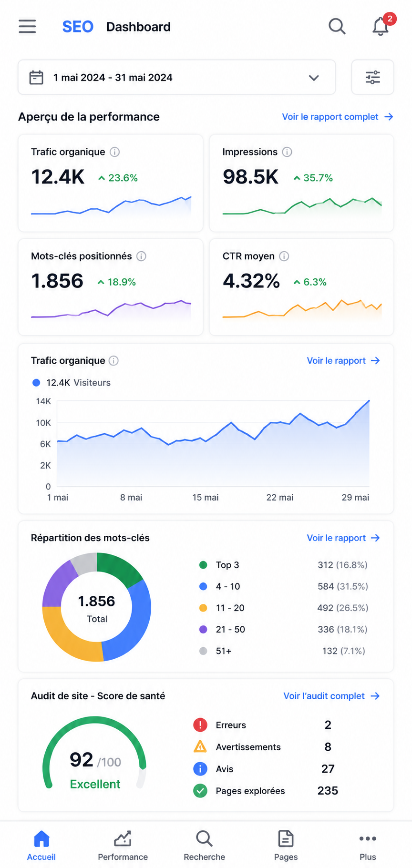Toggle the 12.4K Visiteurs legend series
This screenshot has width=412, height=868.
pos(71,382)
